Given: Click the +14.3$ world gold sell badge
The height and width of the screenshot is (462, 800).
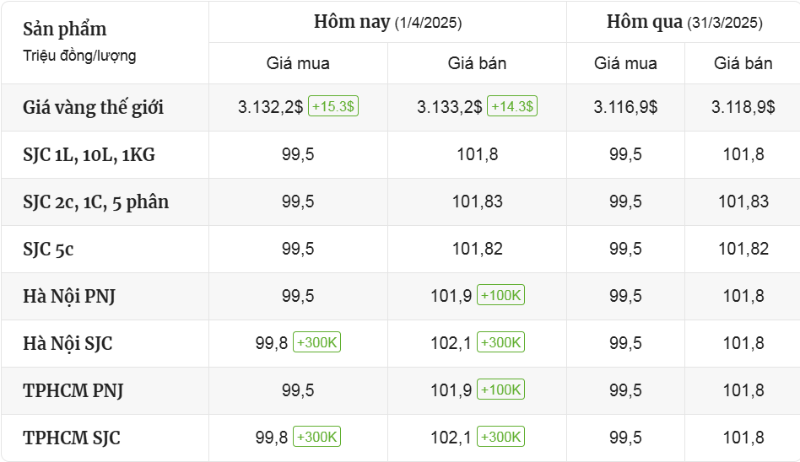Looking at the screenshot, I should (x=512, y=106).
